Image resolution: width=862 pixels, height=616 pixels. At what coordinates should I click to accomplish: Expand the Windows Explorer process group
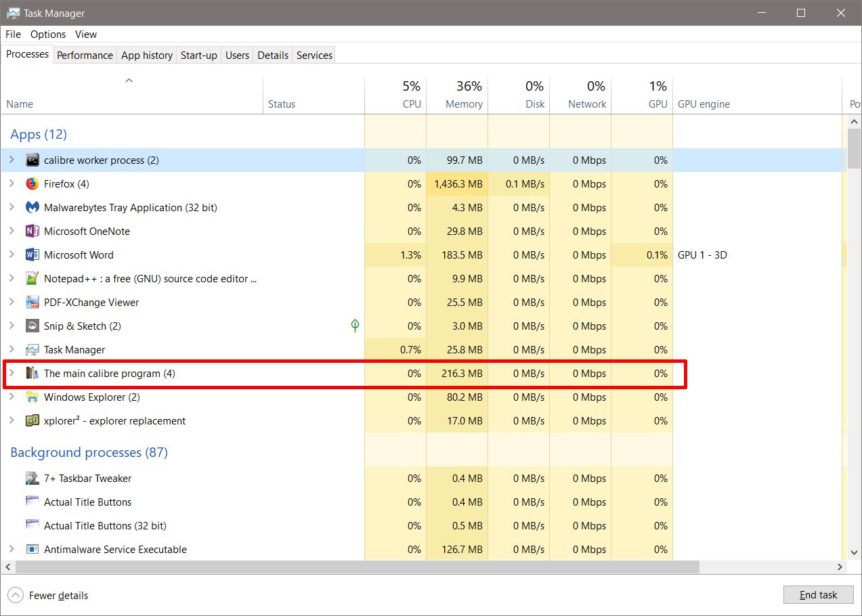pyautogui.click(x=12, y=397)
